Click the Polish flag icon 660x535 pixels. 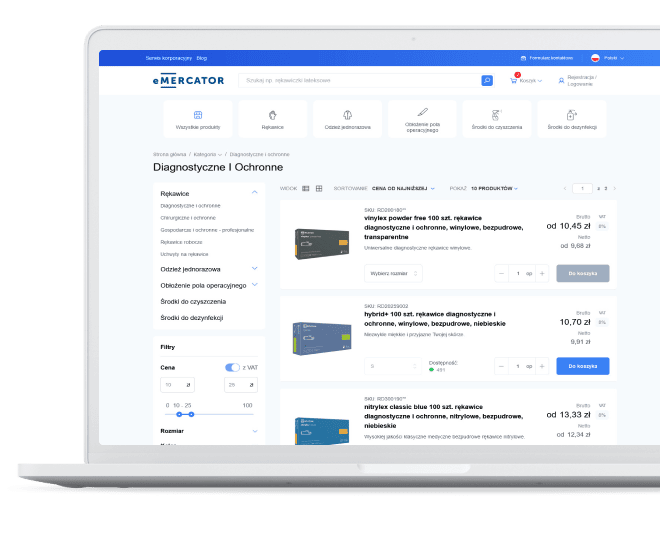(595, 58)
